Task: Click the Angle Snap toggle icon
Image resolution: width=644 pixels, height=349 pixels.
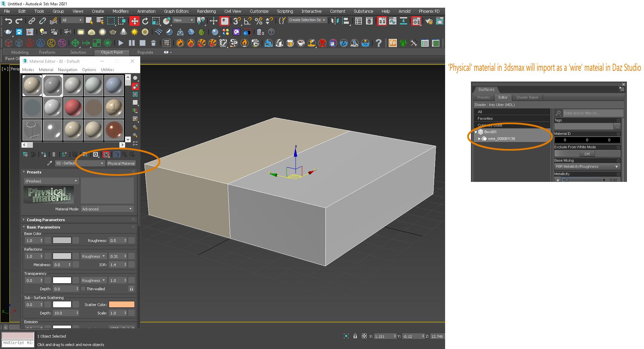Action: [248, 21]
